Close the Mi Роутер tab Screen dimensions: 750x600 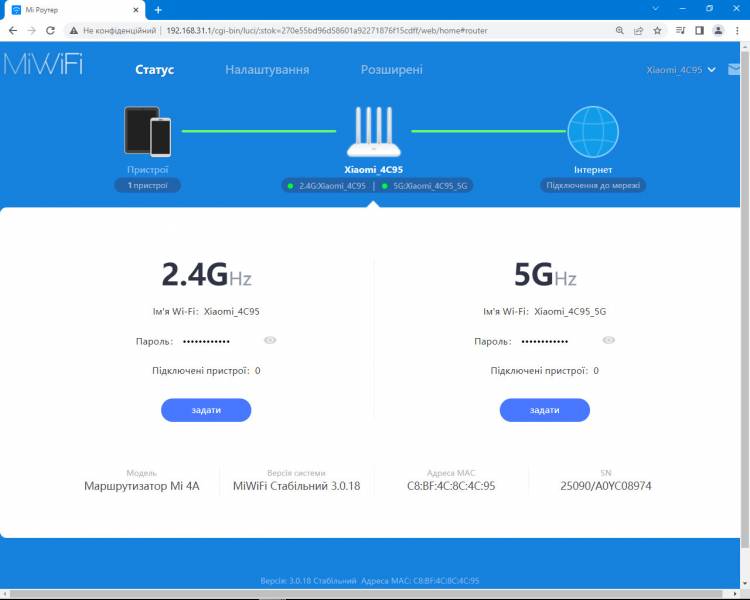click(136, 10)
